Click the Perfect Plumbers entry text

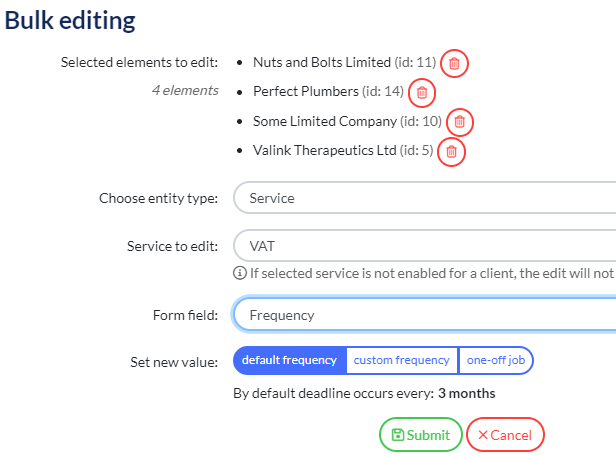point(328,92)
